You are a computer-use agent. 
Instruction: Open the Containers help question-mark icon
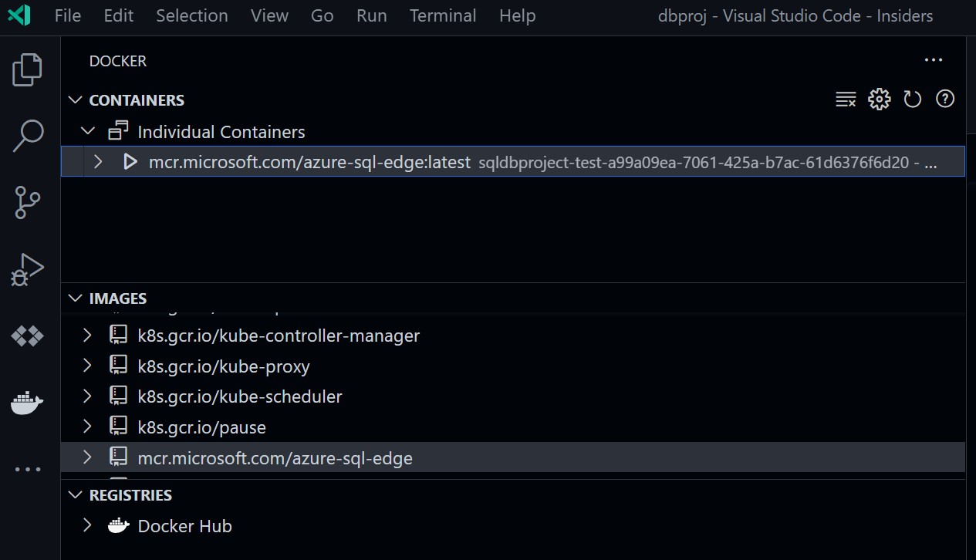(x=944, y=99)
